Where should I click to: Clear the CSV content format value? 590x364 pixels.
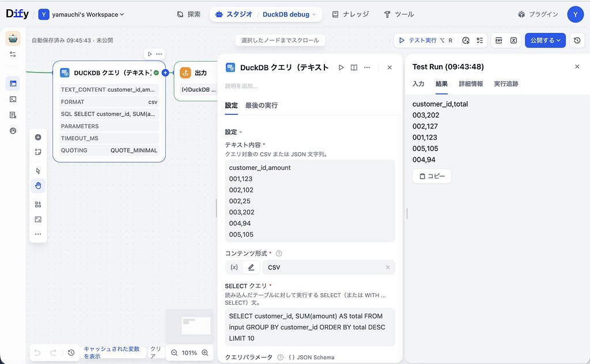[388, 267]
